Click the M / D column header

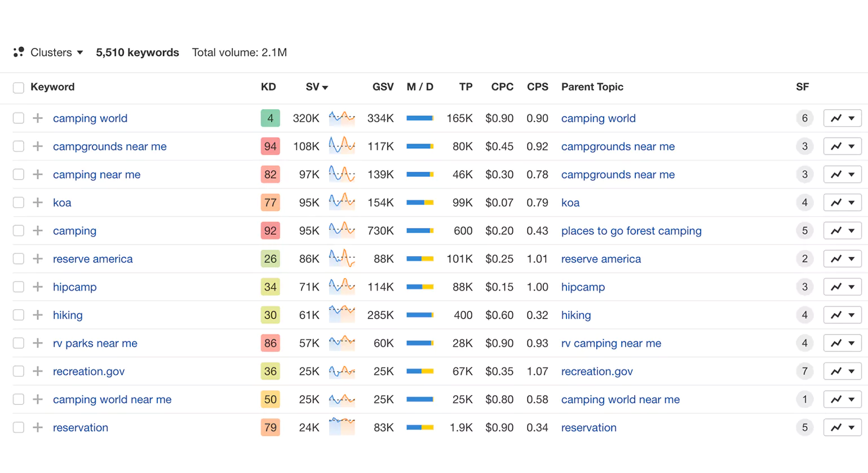(420, 87)
